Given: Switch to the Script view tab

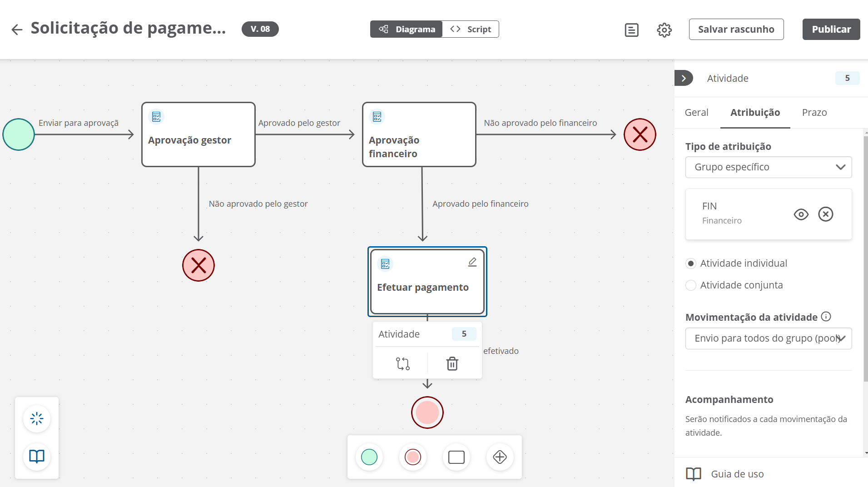Looking at the screenshot, I should click(x=471, y=29).
